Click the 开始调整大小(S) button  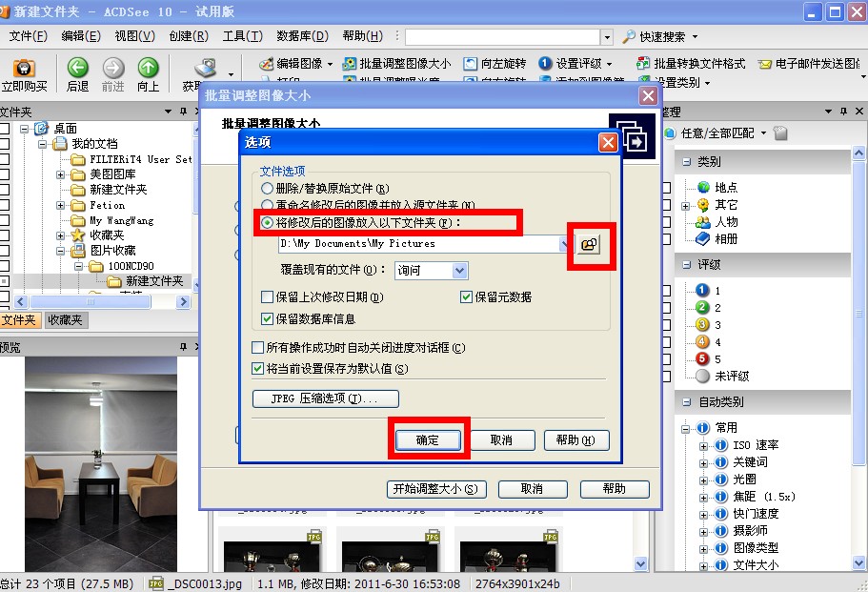(x=436, y=489)
